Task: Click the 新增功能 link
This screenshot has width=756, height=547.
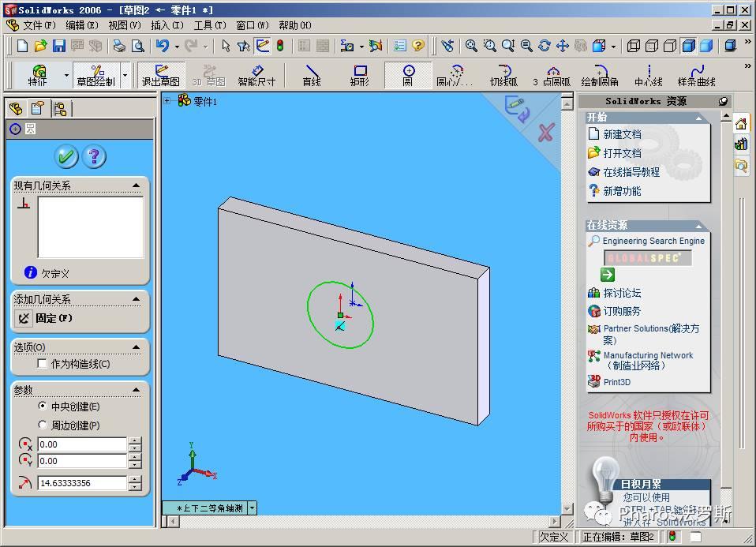Action: click(622, 191)
